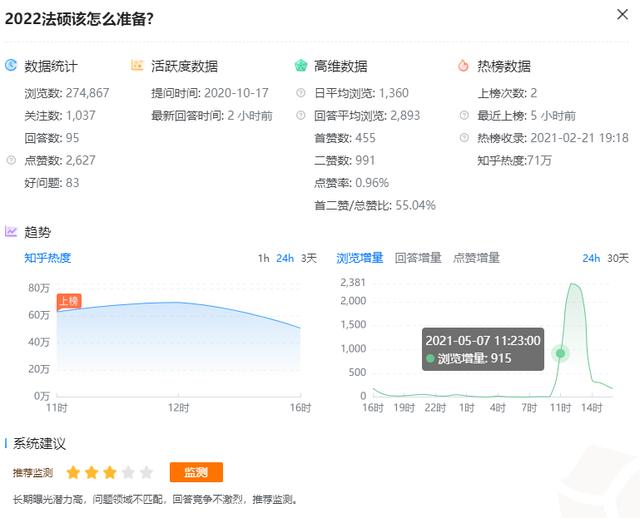
Task: Click the 点赞数: 2,627 value
Action: [x=60, y=160]
